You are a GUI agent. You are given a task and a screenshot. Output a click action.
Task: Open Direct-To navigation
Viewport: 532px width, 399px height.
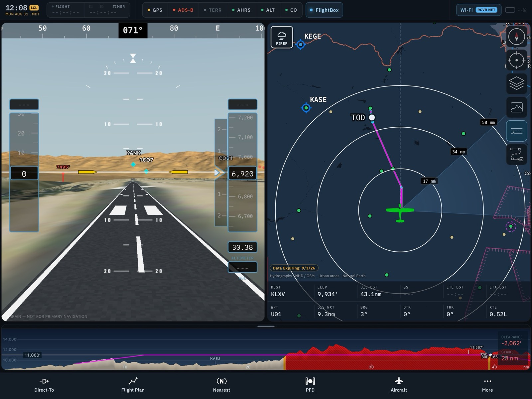tap(44, 385)
